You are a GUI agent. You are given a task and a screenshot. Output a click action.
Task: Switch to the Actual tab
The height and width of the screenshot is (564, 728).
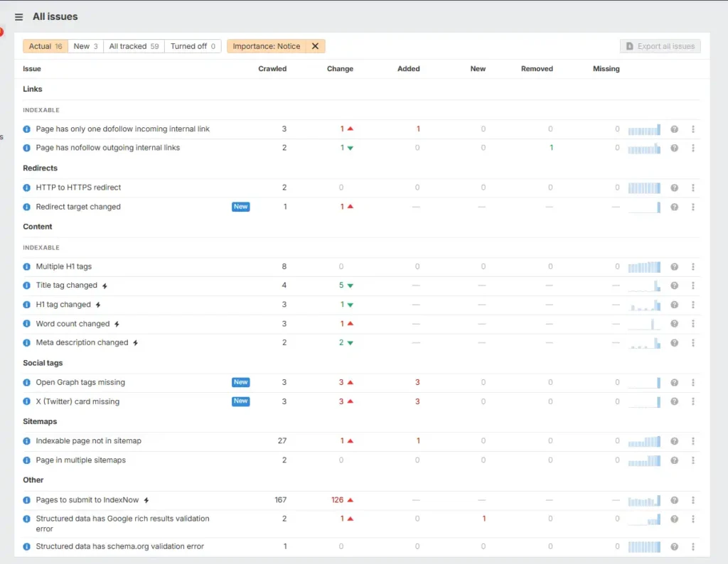click(45, 46)
